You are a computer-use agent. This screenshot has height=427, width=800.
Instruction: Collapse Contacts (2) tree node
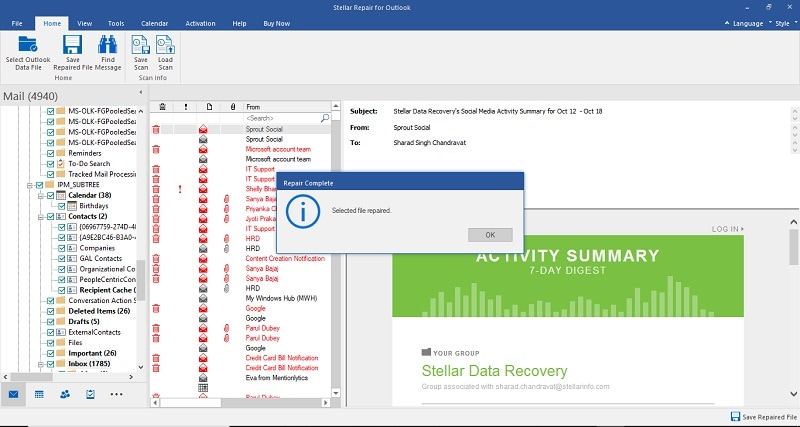coord(41,217)
